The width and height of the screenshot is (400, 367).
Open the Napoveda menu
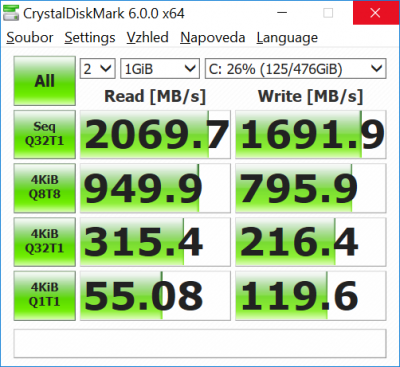[x=212, y=37]
